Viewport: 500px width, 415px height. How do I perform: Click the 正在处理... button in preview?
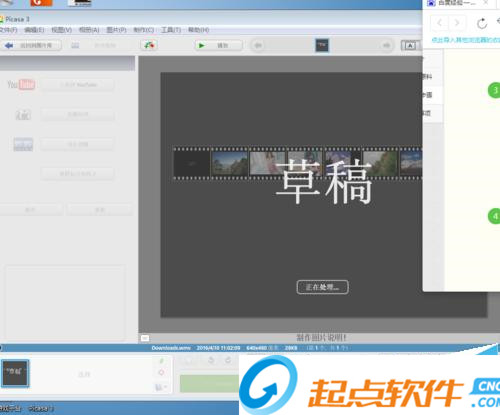click(322, 287)
